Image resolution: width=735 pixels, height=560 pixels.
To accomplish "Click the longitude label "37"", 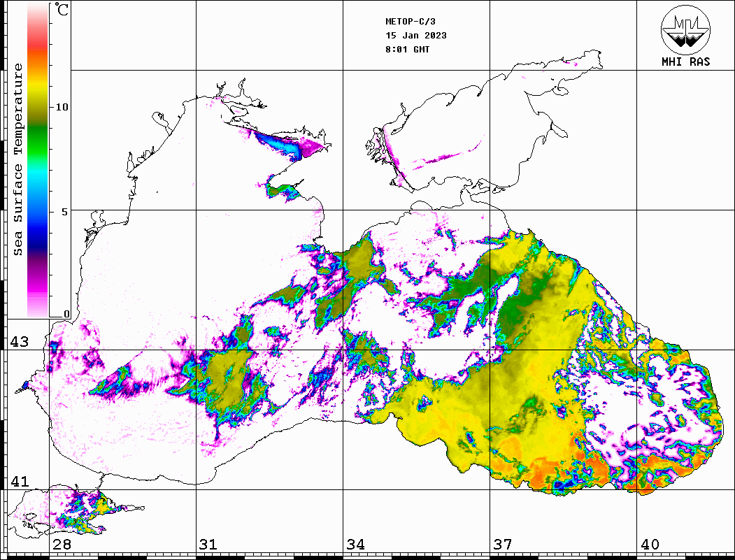I will click(503, 545).
